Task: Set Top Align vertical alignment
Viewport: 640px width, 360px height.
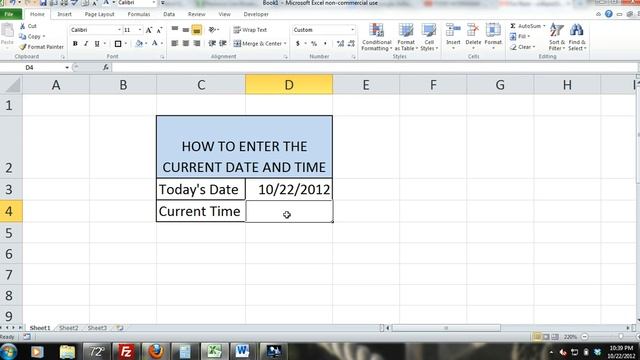Action: [x=175, y=29]
